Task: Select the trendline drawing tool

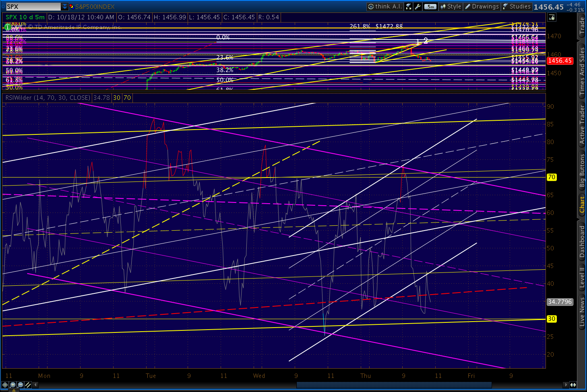Action: coord(28,385)
